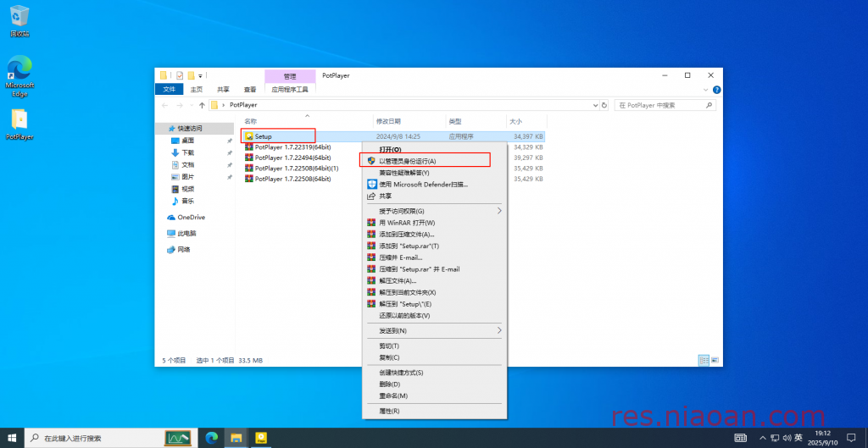Switch to details view icon

click(704, 360)
